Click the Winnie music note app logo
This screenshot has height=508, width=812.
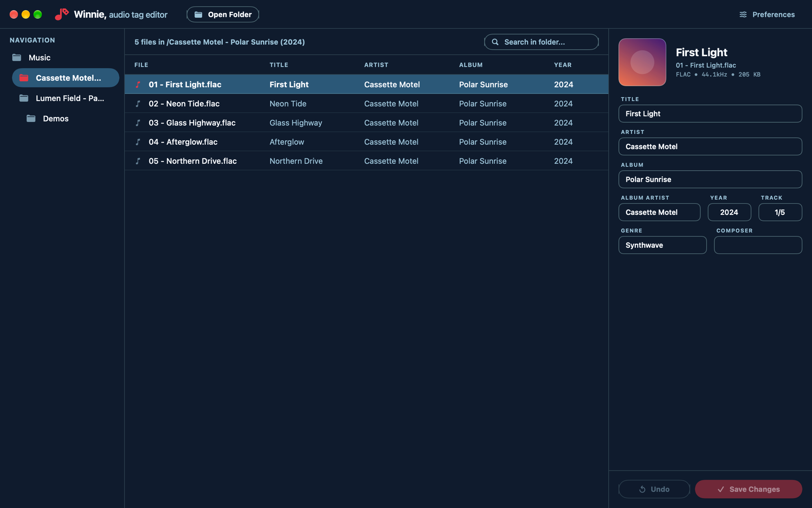point(62,14)
